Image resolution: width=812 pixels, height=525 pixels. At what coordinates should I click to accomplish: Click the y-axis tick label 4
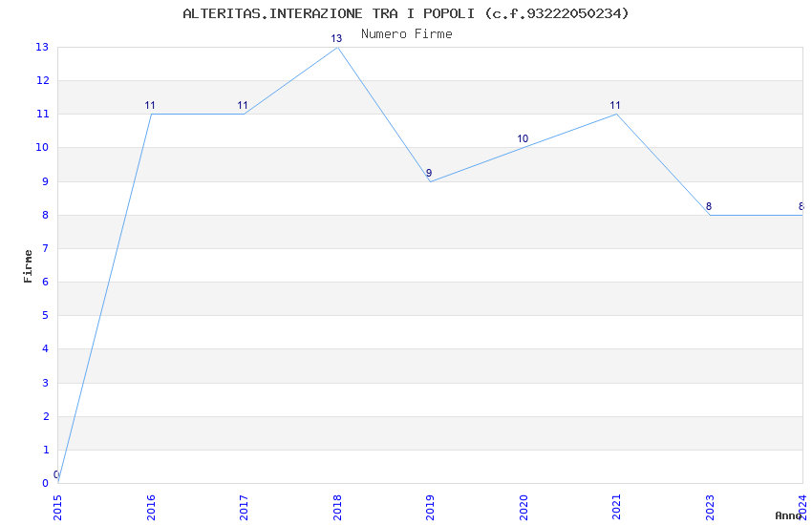coord(46,348)
